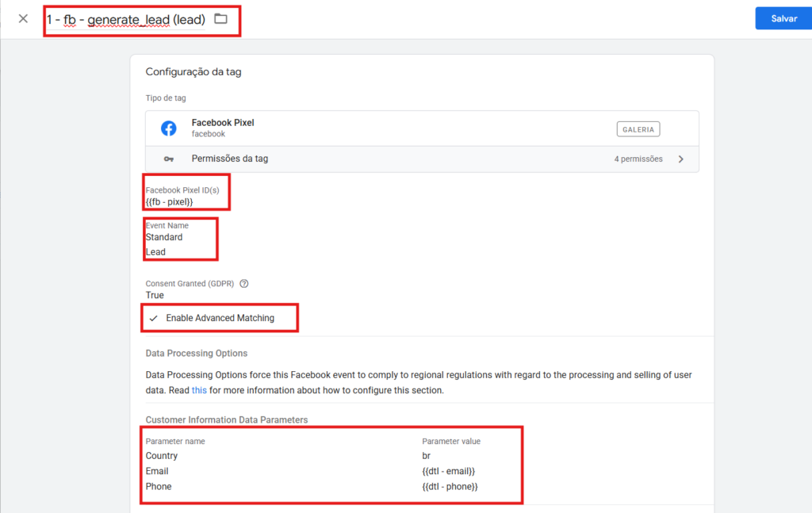The width and height of the screenshot is (812, 513).
Task: Click the Email parameter name
Action: (x=157, y=471)
